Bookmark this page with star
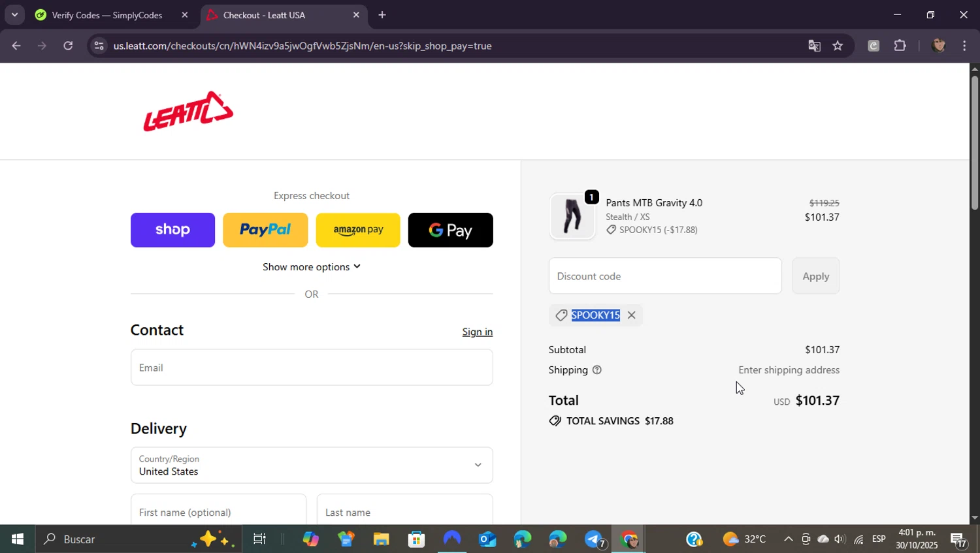The image size is (980, 553). tap(838, 46)
